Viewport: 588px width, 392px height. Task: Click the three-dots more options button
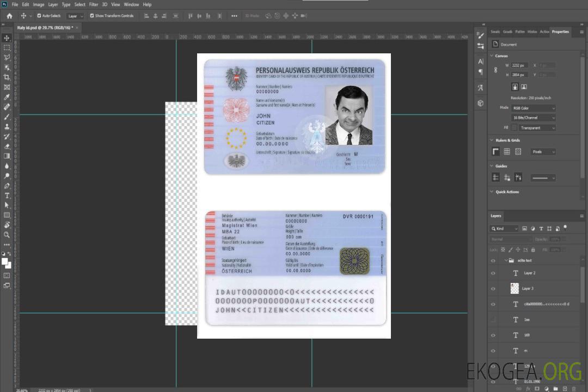[x=234, y=16]
